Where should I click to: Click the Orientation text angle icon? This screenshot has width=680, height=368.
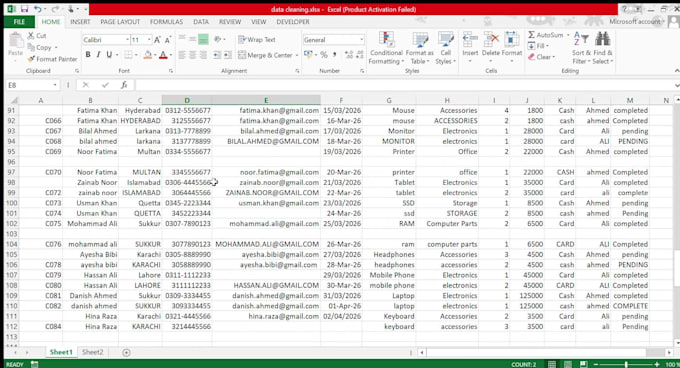tap(219, 39)
